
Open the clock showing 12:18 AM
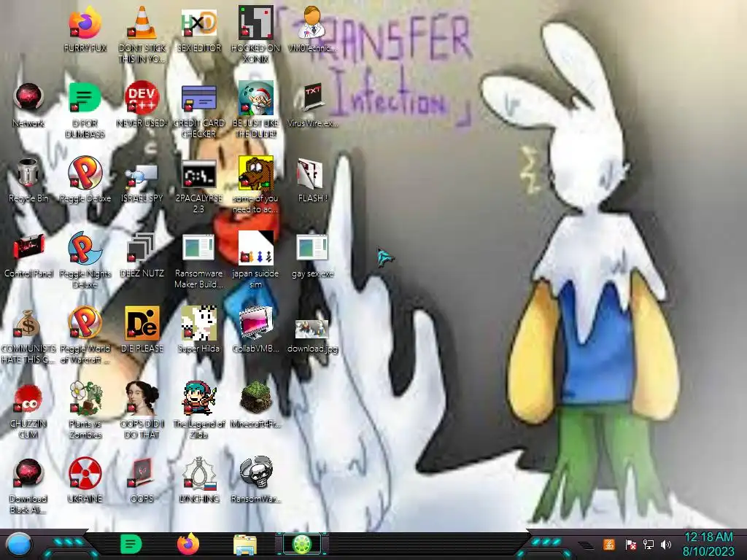(708, 544)
